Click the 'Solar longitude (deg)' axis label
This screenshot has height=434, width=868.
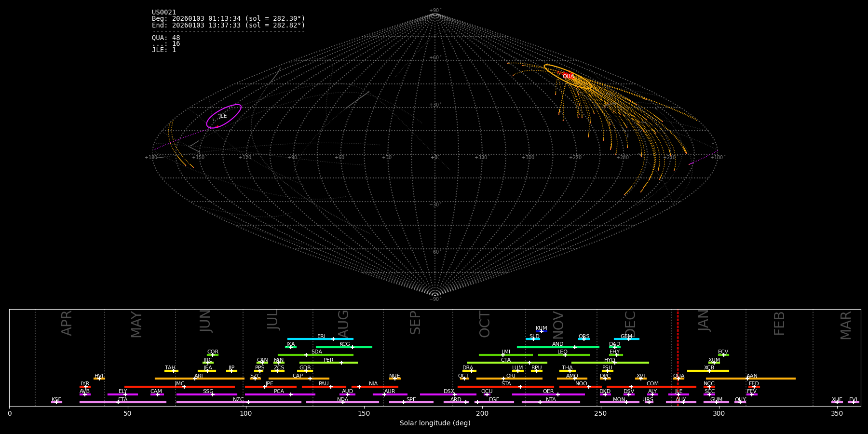[x=434, y=423]
